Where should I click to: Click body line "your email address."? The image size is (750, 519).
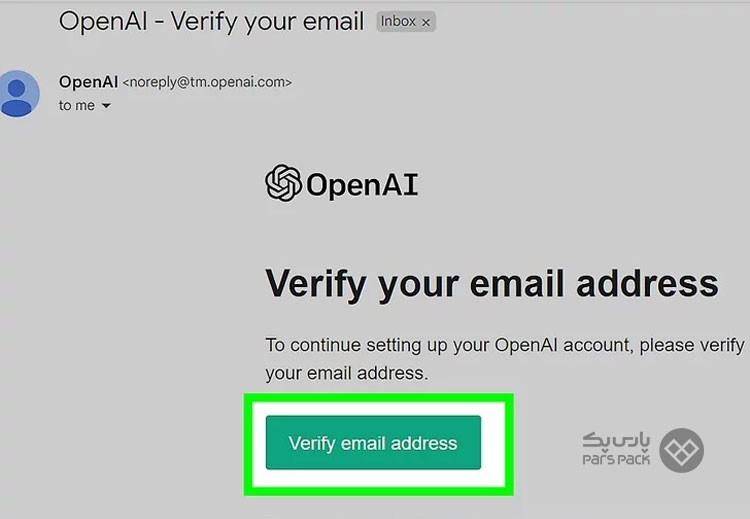point(347,373)
